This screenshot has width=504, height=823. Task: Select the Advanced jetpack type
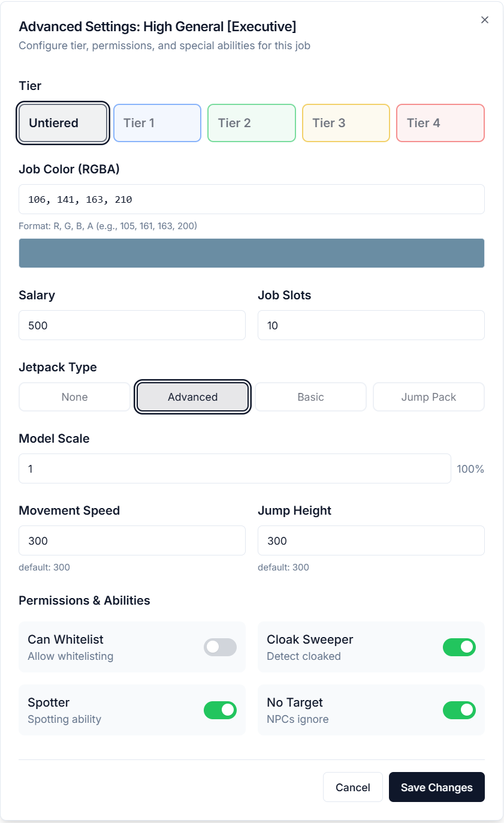[192, 397]
